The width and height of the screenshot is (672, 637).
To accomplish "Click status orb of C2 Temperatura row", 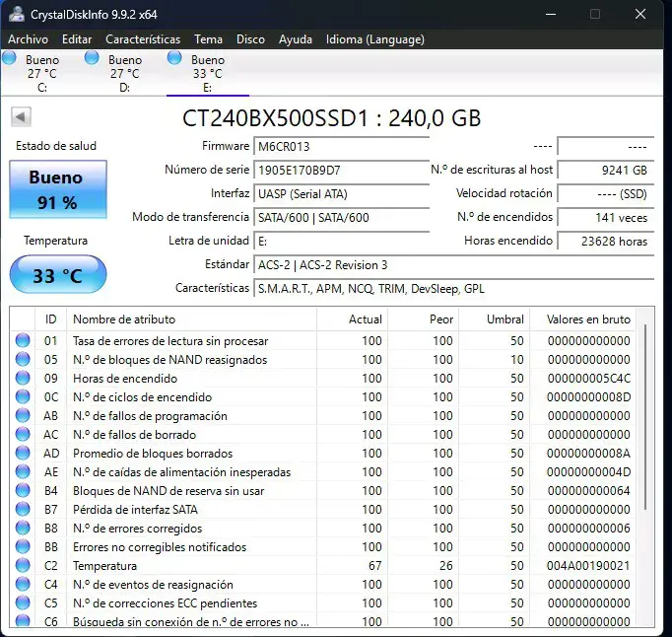I will 23,565.
